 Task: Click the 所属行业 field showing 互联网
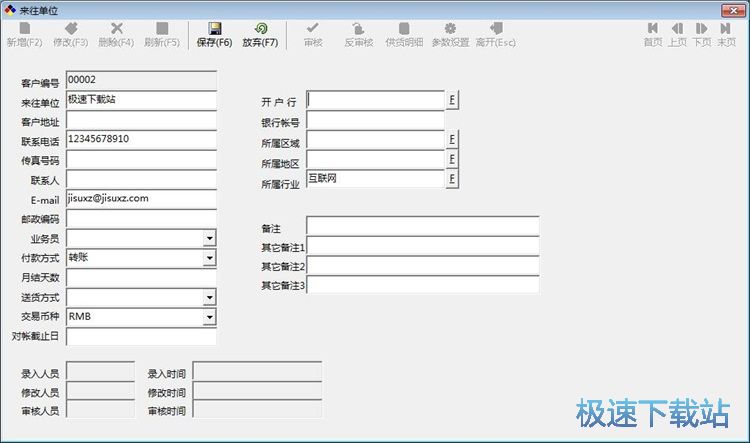(x=375, y=179)
